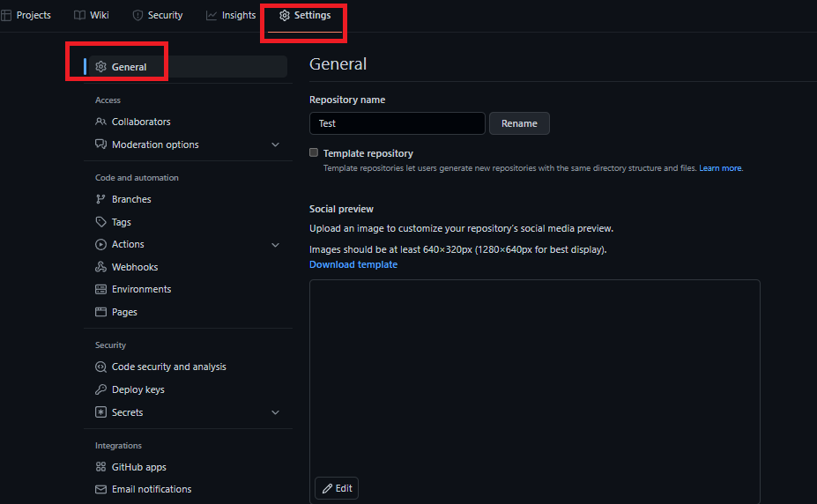Click the Insights graph icon

tap(211, 16)
